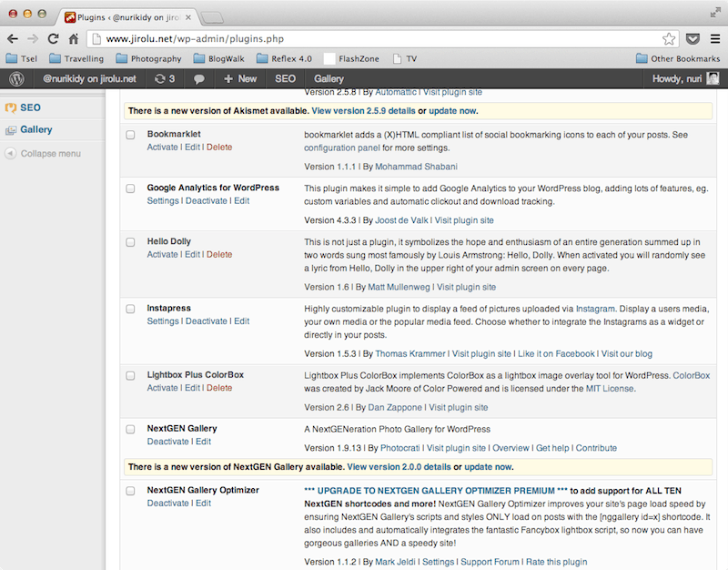
Task: Open the comments bubble icon in admin bar
Action: [x=199, y=79]
